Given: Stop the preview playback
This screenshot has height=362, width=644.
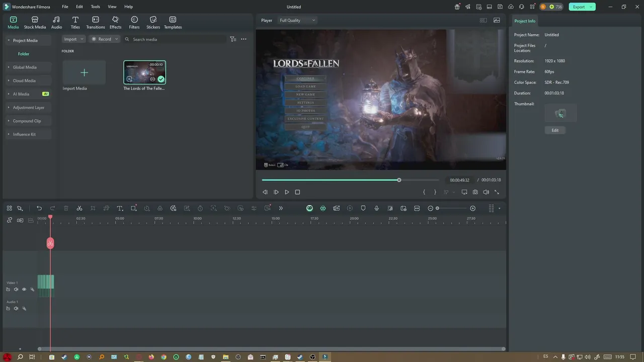Looking at the screenshot, I should click(x=297, y=192).
